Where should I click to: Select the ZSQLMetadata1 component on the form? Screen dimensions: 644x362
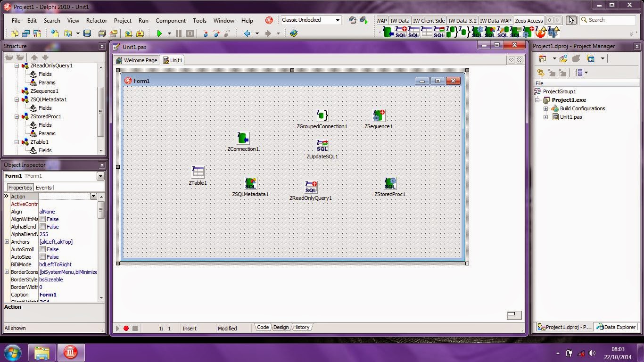(250, 183)
